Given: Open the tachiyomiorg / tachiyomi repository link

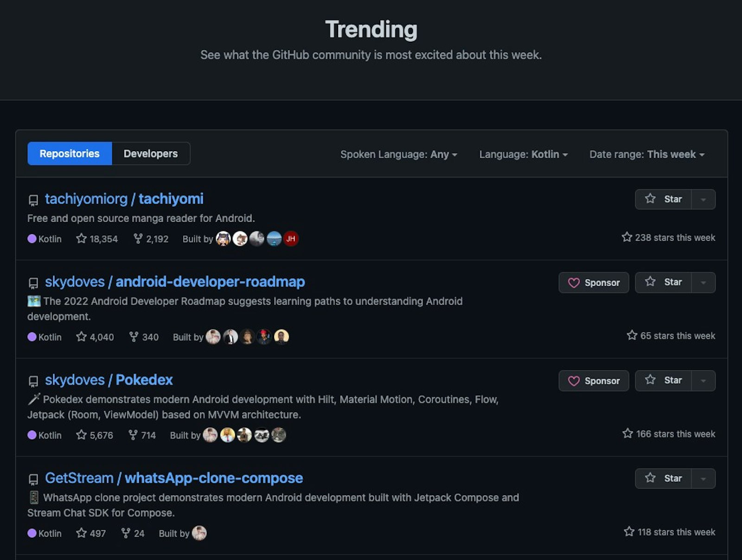Looking at the screenshot, I should pyautogui.click(x=124, y=199).
